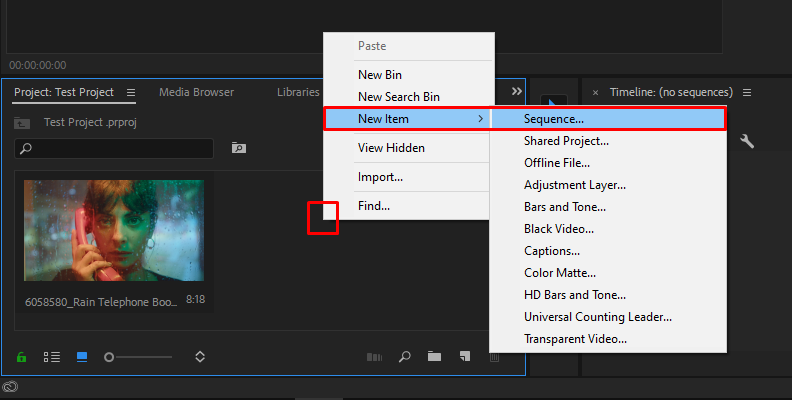Adjust the thumbnail zoom slider
Screen dimensions: 792x400
[x=138, y=357]
